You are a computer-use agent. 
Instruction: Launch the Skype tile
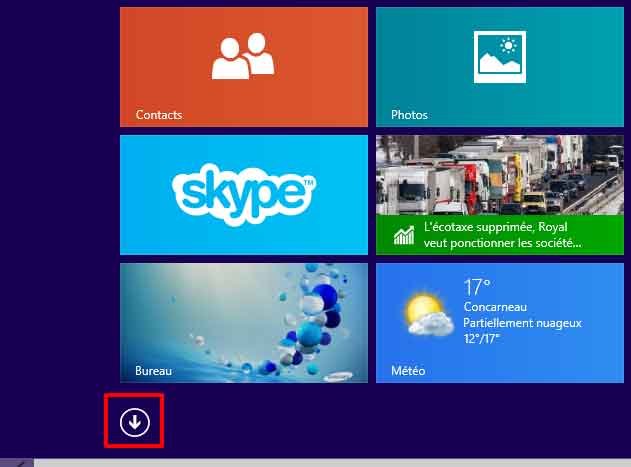244,195
